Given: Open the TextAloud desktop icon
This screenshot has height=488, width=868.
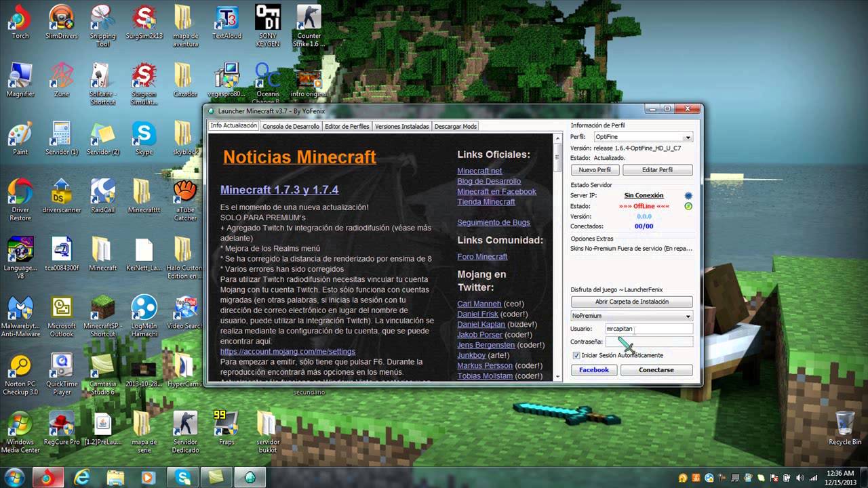Looking at the screenshot, I should point(226,22).
